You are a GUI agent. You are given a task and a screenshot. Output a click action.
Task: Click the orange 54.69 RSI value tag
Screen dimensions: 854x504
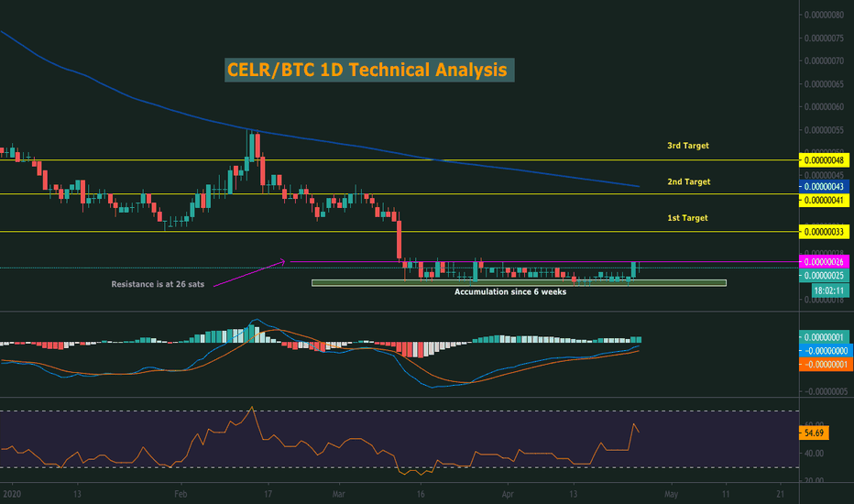click(814, 433)
